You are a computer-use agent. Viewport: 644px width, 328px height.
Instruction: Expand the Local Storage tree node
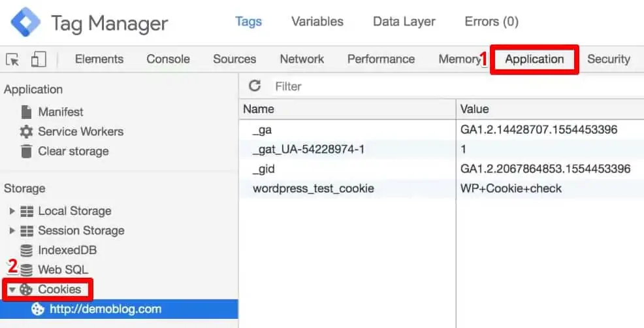pyautogui.click(x=12, y=211)
